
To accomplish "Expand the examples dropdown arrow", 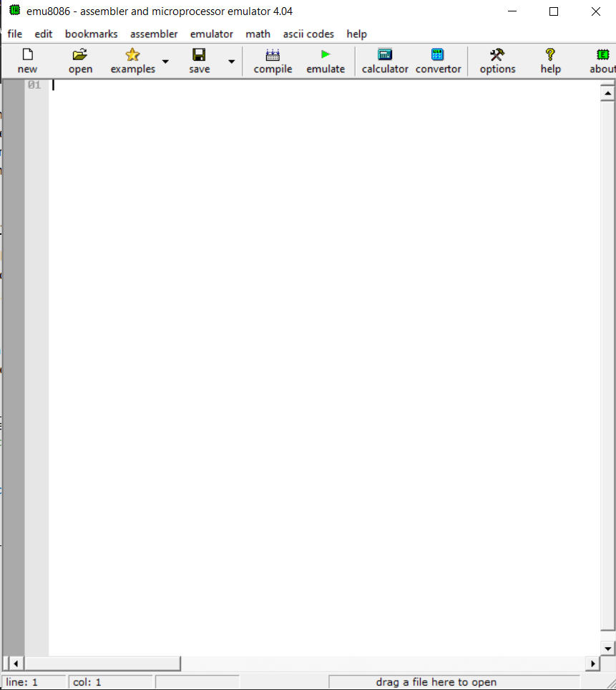I will [165, 62].
